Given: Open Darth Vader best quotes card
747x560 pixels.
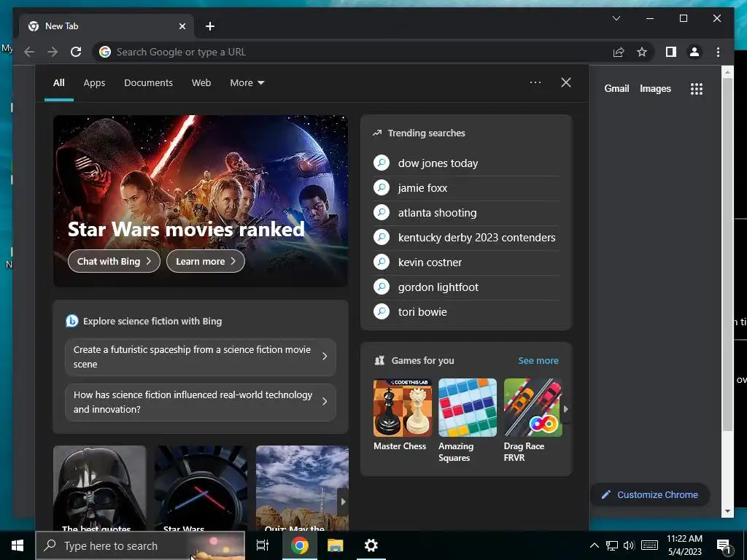Looking at the screenshot, I should 99,488.
